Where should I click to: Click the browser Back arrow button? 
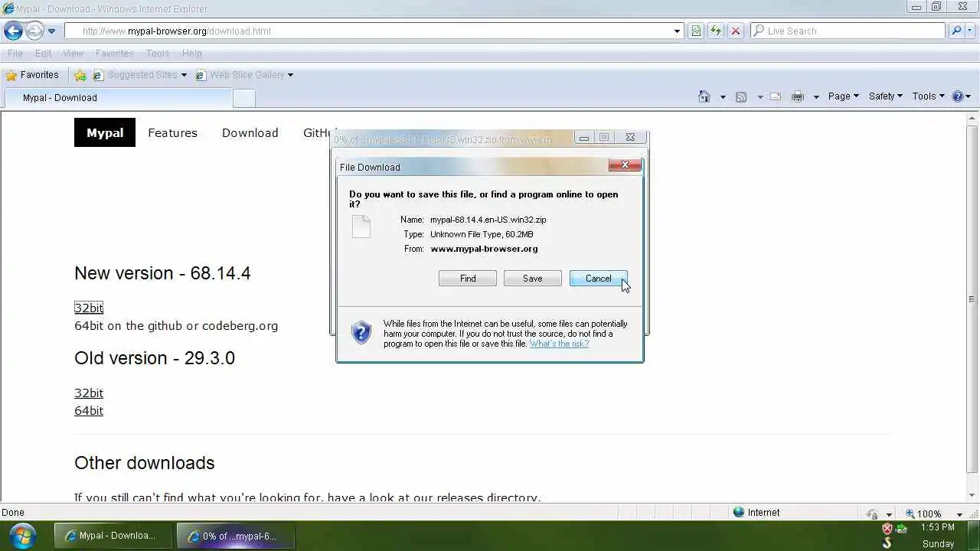point(13,31)
